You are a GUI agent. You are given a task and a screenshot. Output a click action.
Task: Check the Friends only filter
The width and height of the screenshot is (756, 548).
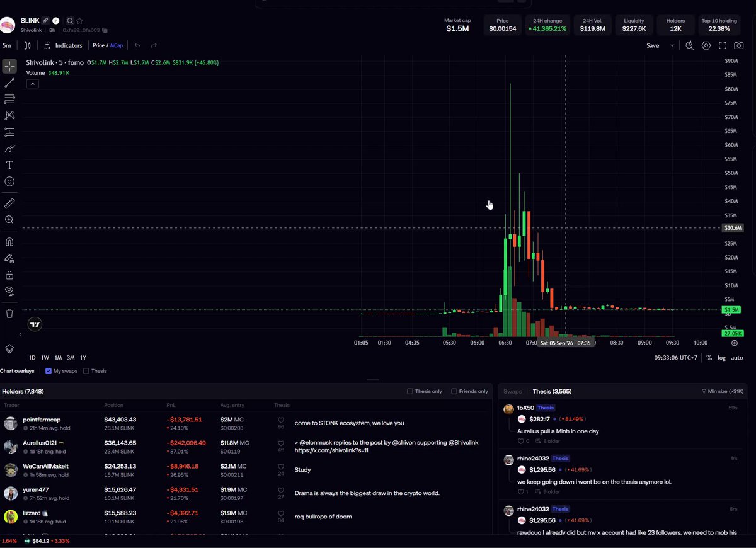click(454, 391)
